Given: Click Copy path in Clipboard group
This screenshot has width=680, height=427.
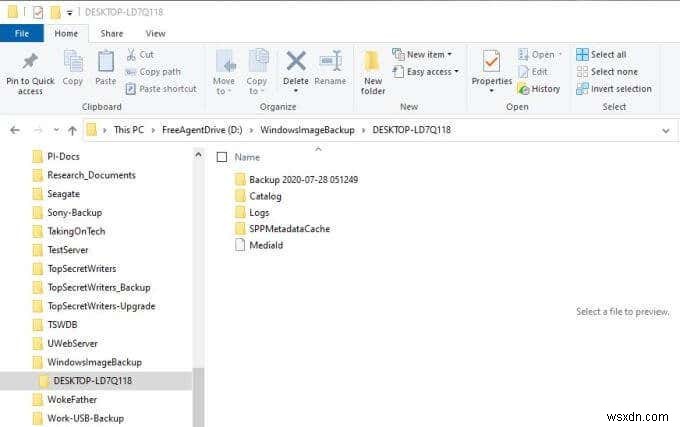Looking at the screenshot, I should coord(153,72).
